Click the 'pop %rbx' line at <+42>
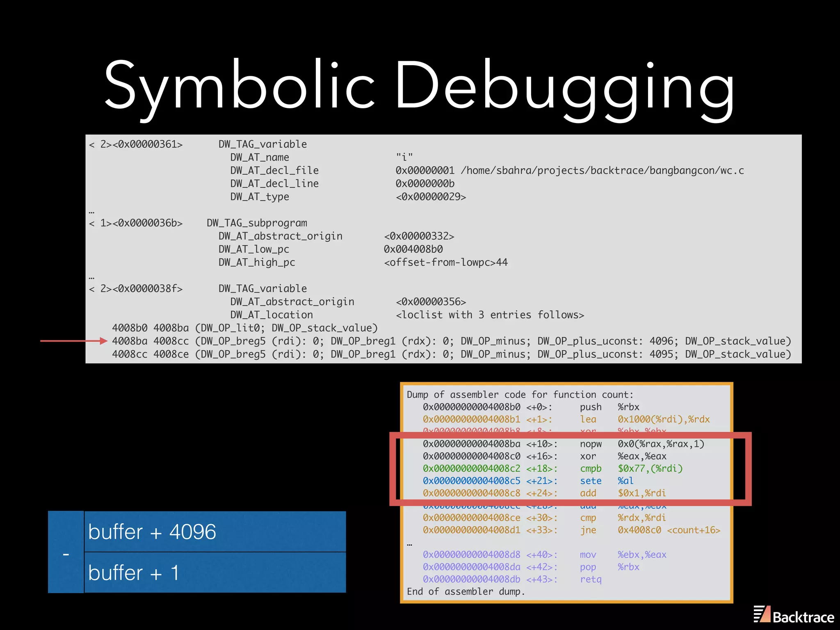840x630 pixels. pyautogui.click(x=531, y=567)
